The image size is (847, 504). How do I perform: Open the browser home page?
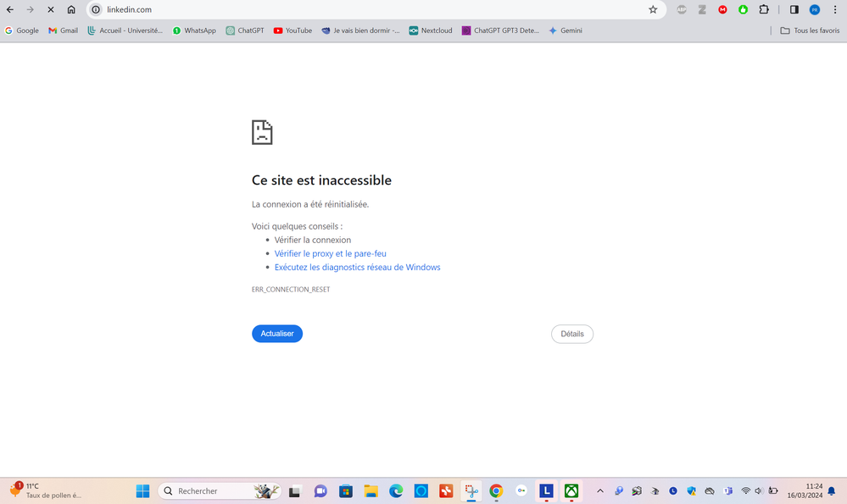(71, 9)
